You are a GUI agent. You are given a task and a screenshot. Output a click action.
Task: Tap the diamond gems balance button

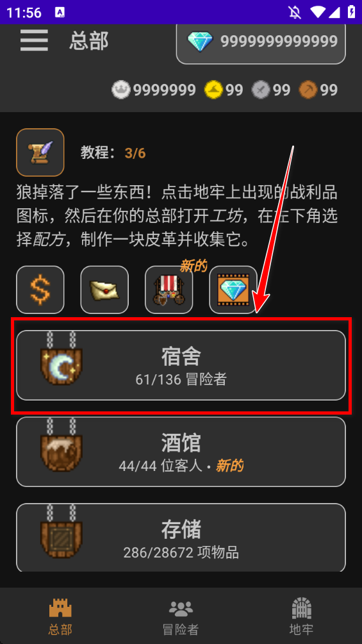click(x=261, y=42)
